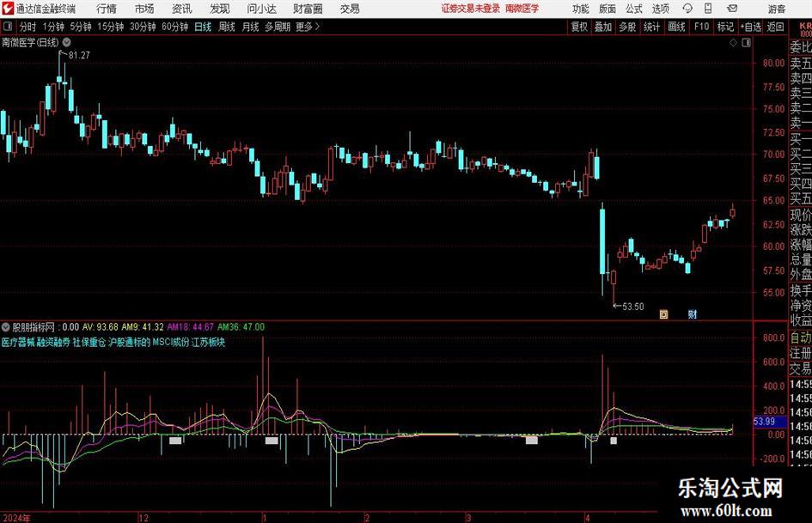This screenshot has width=812, height=523.
Task: Click the orange square info marker under the chart
Action: pos(663,314)
